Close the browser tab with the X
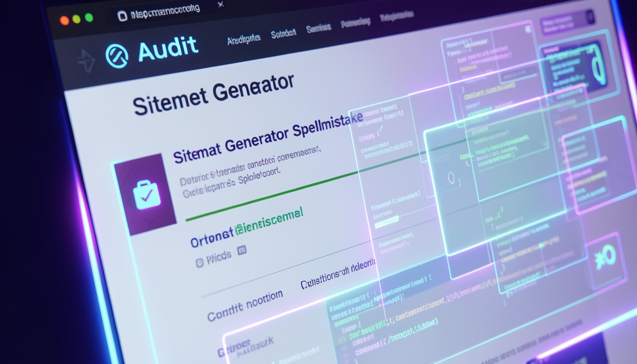 click(x=220, y=5)
